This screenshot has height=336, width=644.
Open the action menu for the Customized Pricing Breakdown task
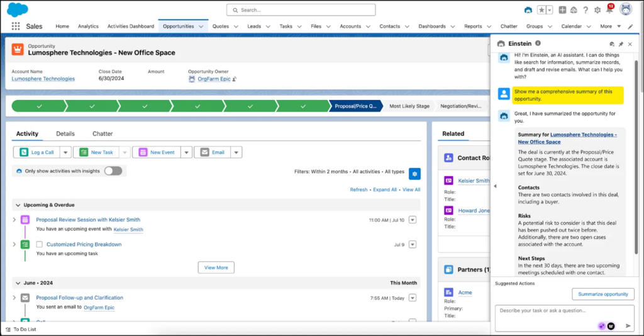(x=413, y=244)
